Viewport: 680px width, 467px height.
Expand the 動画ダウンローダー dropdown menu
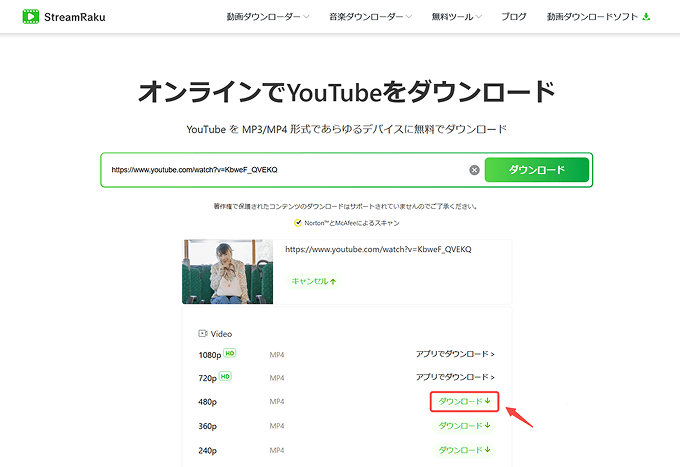tap(268, 17)
